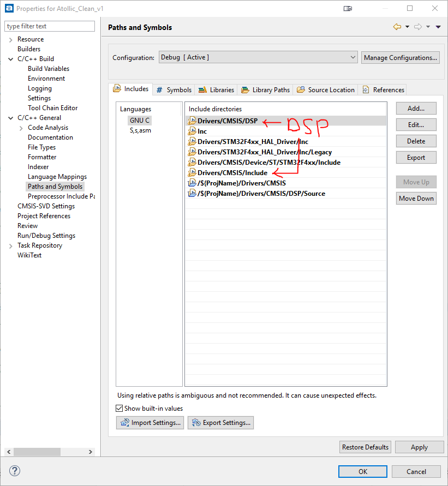Click the Inc include folder icon

192,131
